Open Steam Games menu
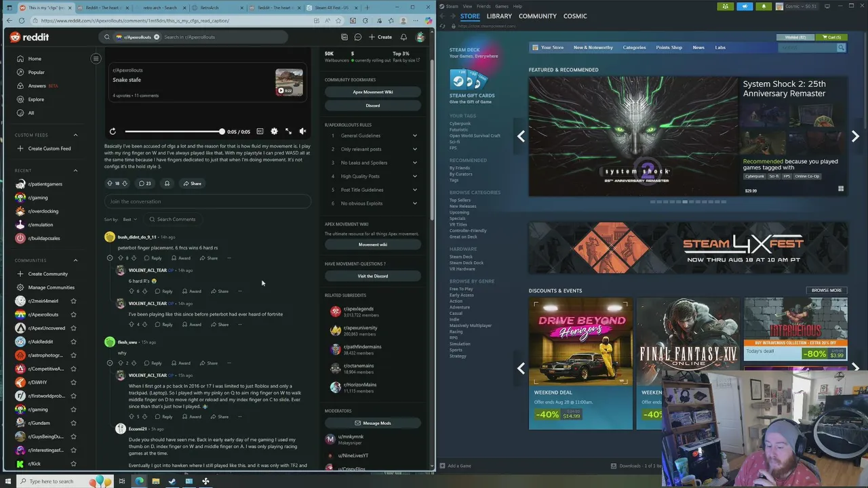Viewport: 868px width, 488px height. (x=502, y=6)
